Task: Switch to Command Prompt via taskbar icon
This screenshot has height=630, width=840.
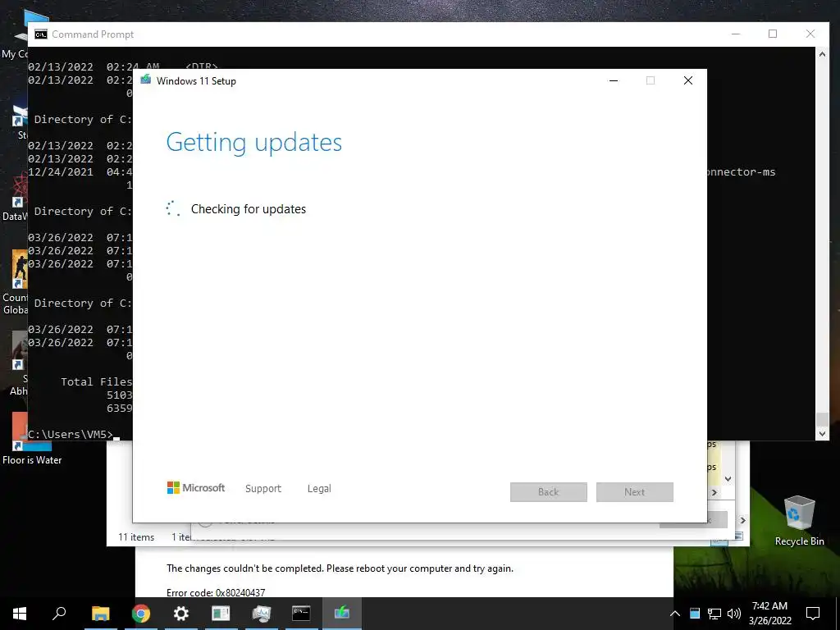Action: tap(301, 614)
